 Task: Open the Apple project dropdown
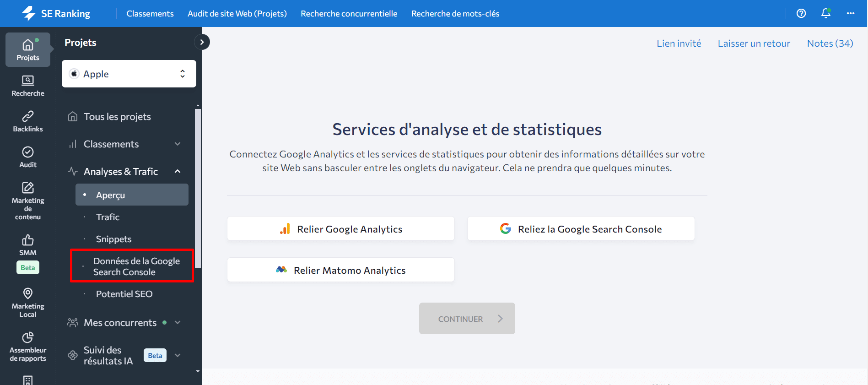tap(129, 74)
